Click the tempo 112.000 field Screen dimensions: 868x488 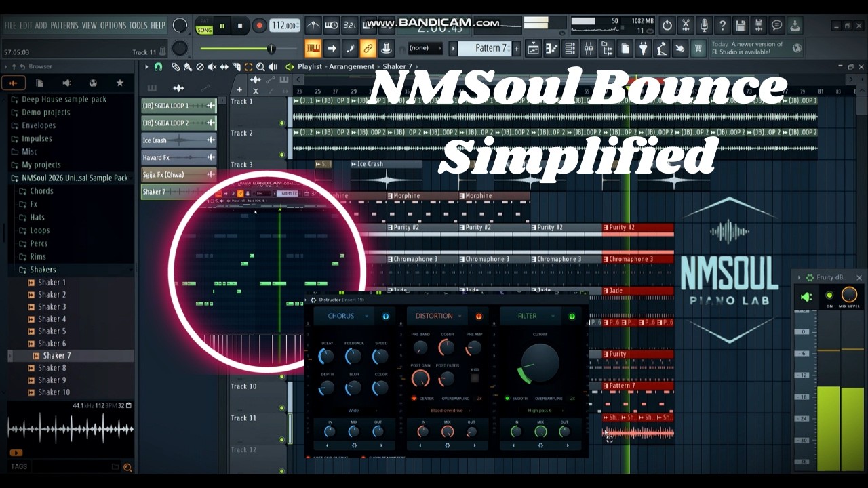click(x=285, y=26)
